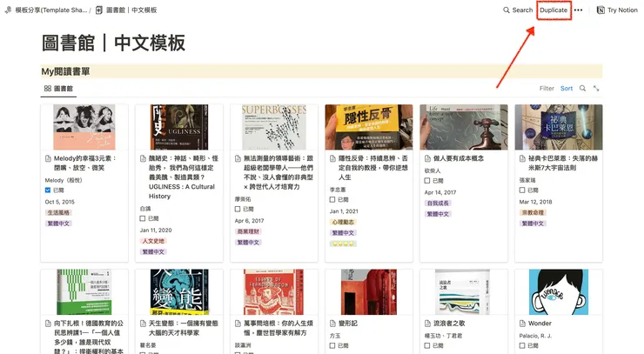The image size is (644, 354).
Task: Click the page icon beside 醜陋史 title
Action: [x=143, y=158]
